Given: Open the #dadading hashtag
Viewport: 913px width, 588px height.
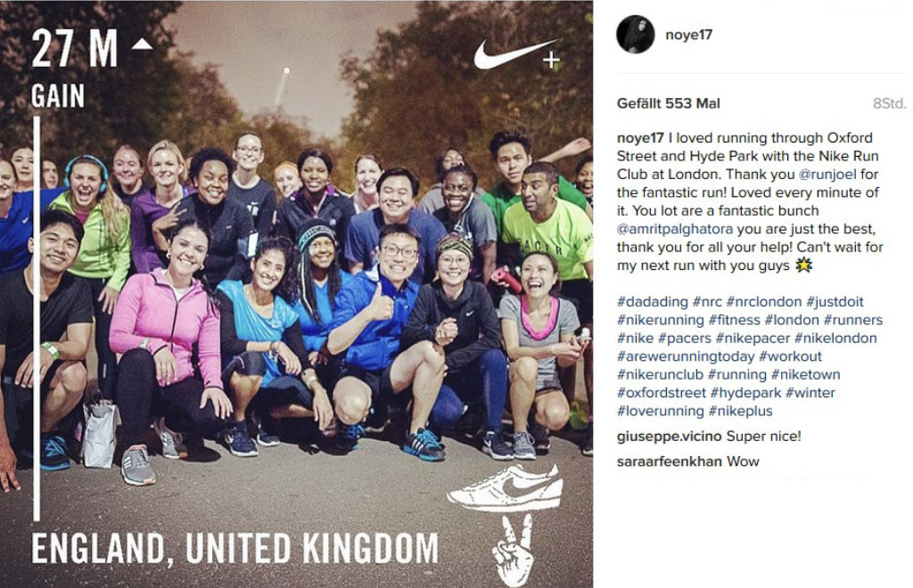Looking at the screenshot, I should (x=652, y=302).
